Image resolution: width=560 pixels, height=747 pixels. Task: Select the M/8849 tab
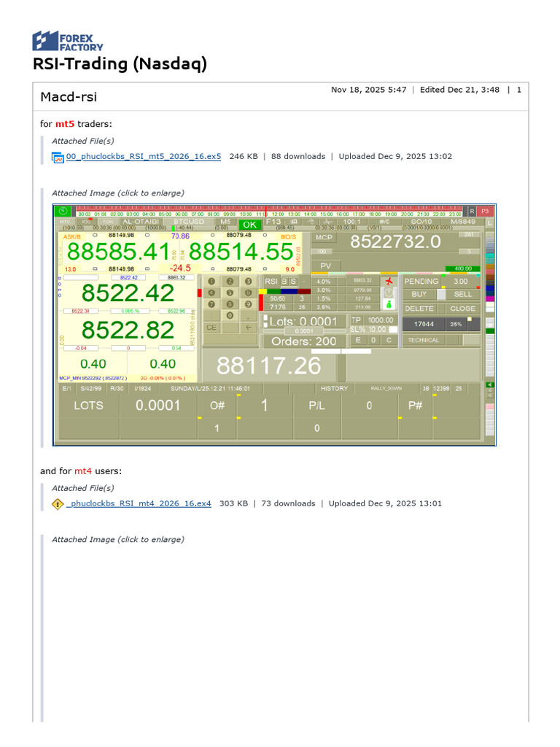pos(463,222)
